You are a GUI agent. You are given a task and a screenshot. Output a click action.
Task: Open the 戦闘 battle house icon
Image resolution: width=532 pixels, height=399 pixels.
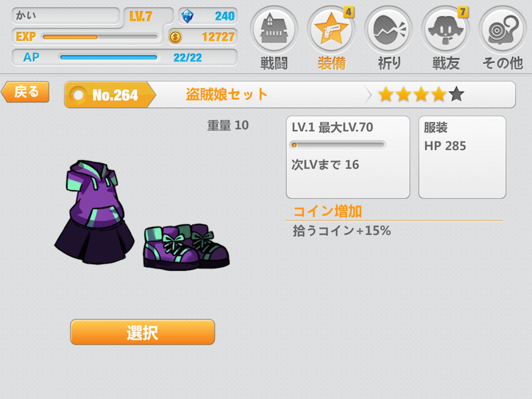[274, 30]
